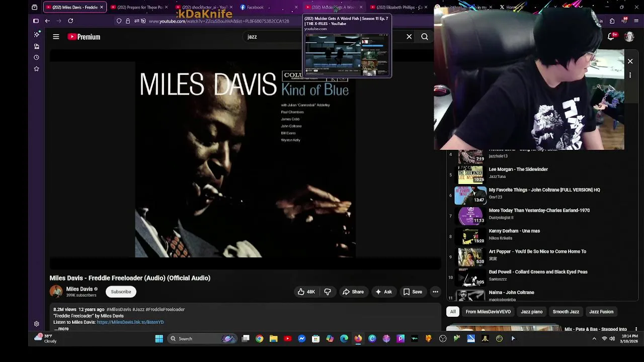Open the AI sparkle sidebar tool

point(36,34)
